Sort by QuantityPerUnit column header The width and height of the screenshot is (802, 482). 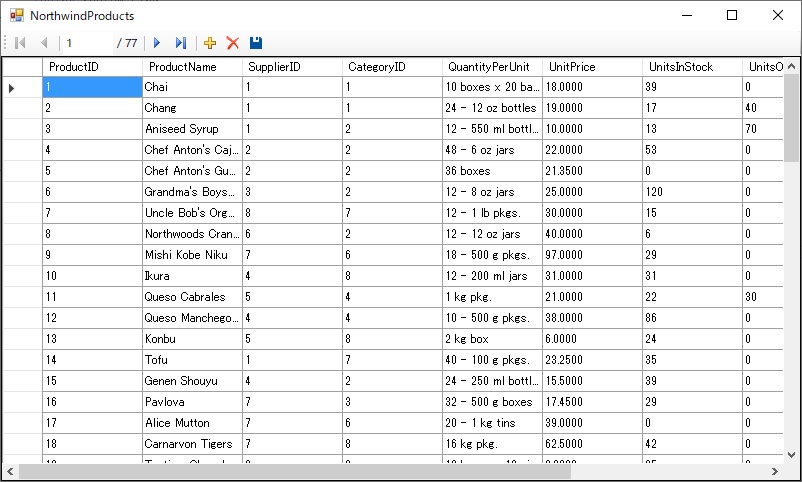coord(492,67)
